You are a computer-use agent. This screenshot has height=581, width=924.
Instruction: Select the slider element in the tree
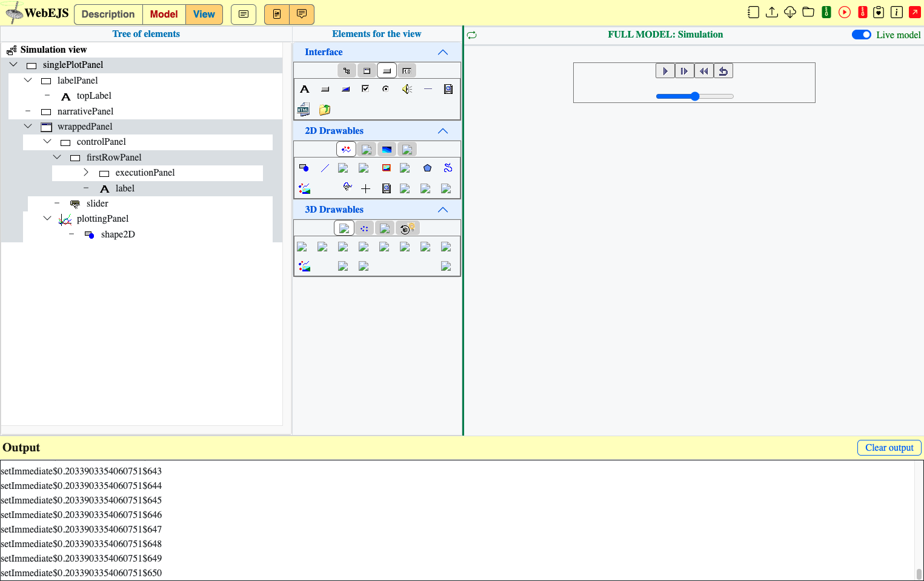coord(98,204)
